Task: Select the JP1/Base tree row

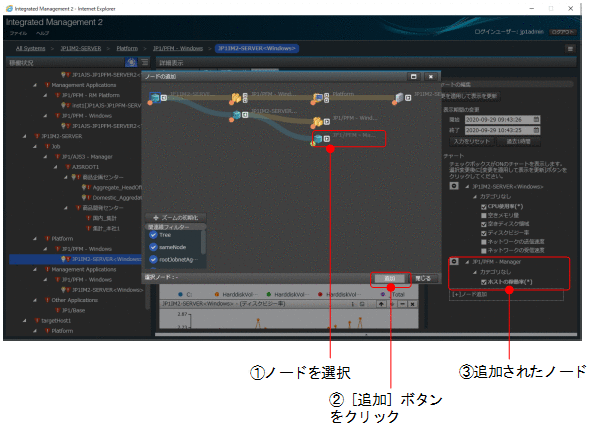Action: tap(73, 310)
